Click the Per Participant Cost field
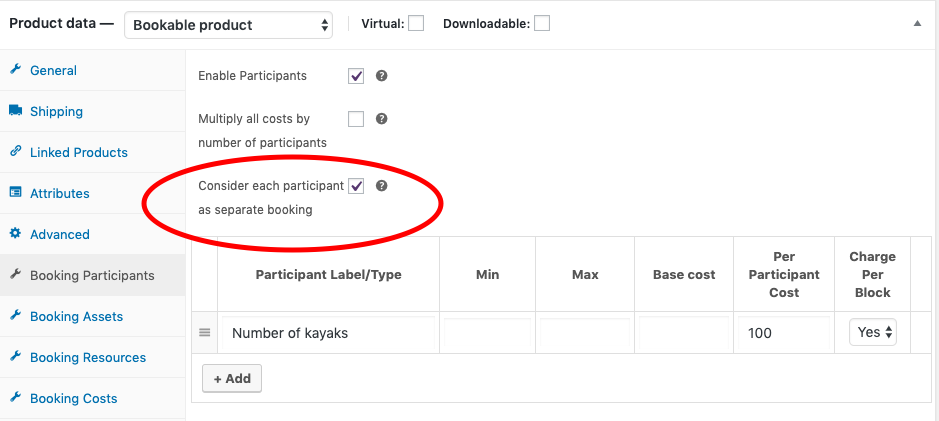The height and width of the screenshot is (421, 939). [x=784, y=333]
